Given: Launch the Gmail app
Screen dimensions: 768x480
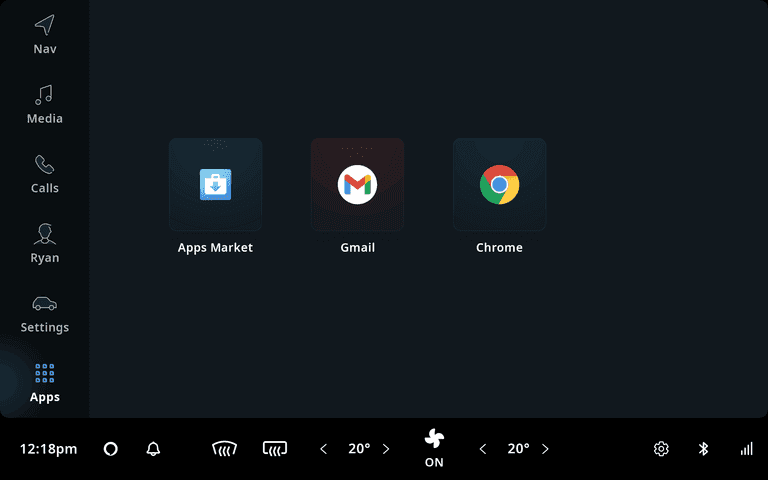Looking at the screenshot, I should (357, 185).
